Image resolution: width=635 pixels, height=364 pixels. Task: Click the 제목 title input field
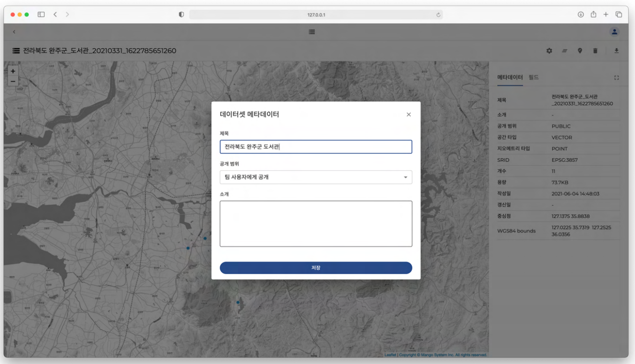coord(316,147)
